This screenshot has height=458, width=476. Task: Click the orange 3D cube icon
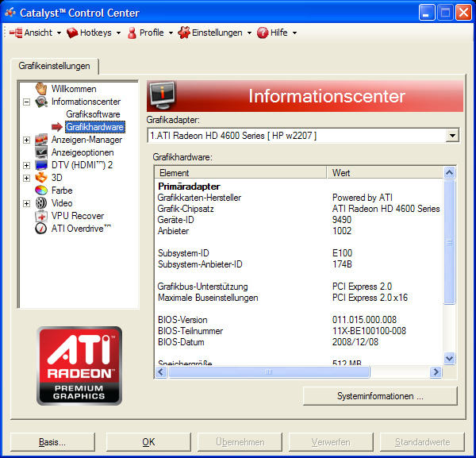coord(41,178)
